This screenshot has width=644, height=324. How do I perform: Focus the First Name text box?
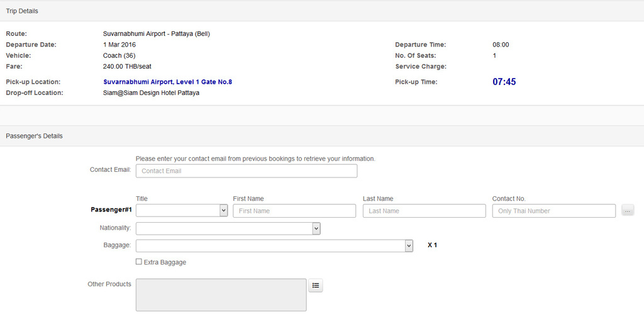[x=294, y=211]
